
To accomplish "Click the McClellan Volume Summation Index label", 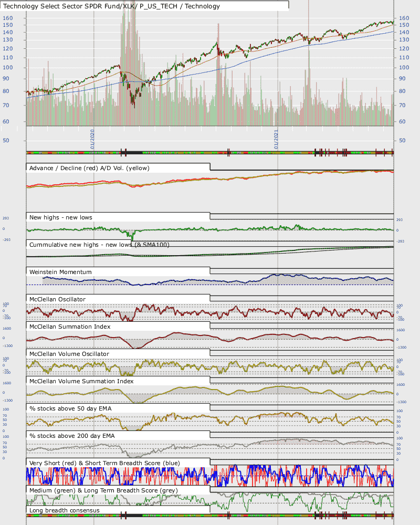I will 81,381.
